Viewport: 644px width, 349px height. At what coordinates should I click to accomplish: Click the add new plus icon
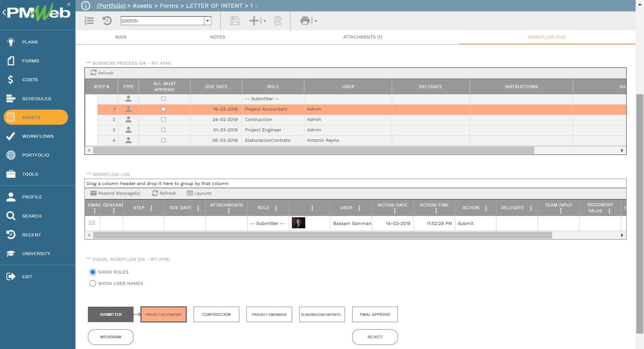(254, 21)
